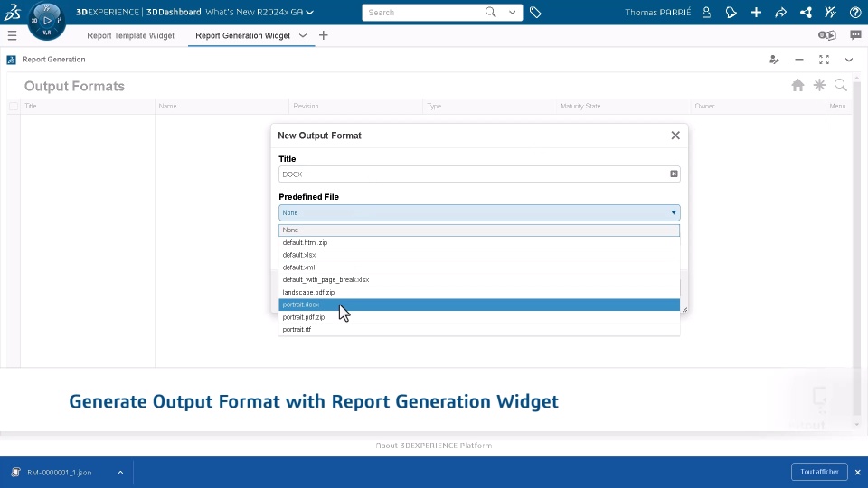
Task: Open the help question mark icon
Action: [x=855, y=12]
